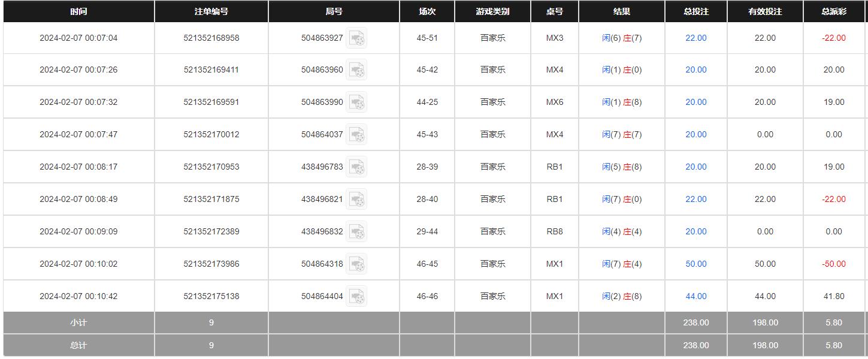Click round number 438496821
This screenshot has width=868, height=359.
tap(322, 199)
